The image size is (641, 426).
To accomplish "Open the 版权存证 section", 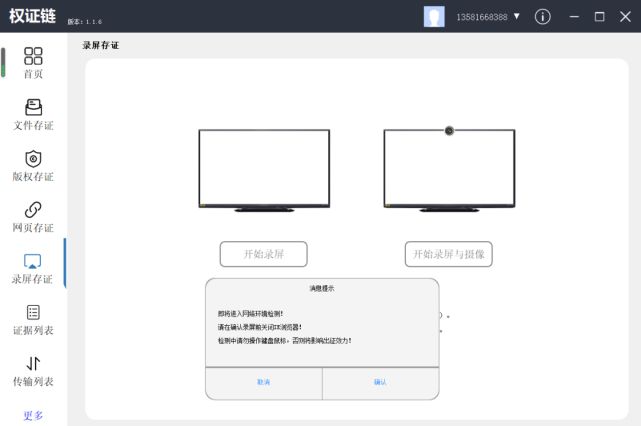I will pyautogui.click(x=33, y=166).
